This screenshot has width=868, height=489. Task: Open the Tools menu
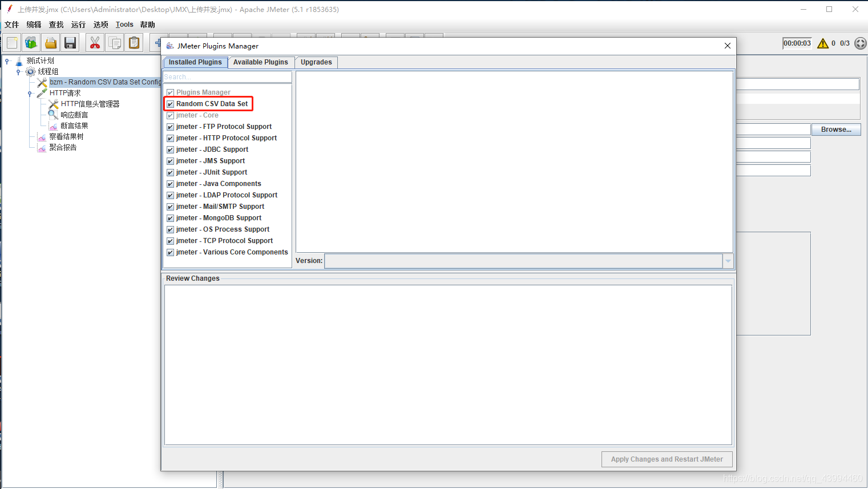point(124,25)
